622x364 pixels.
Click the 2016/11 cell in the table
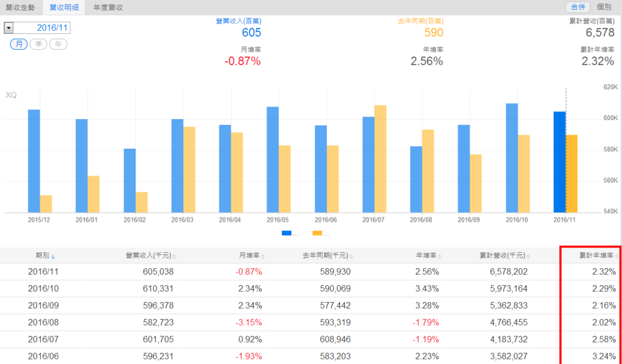coord(43,272)
